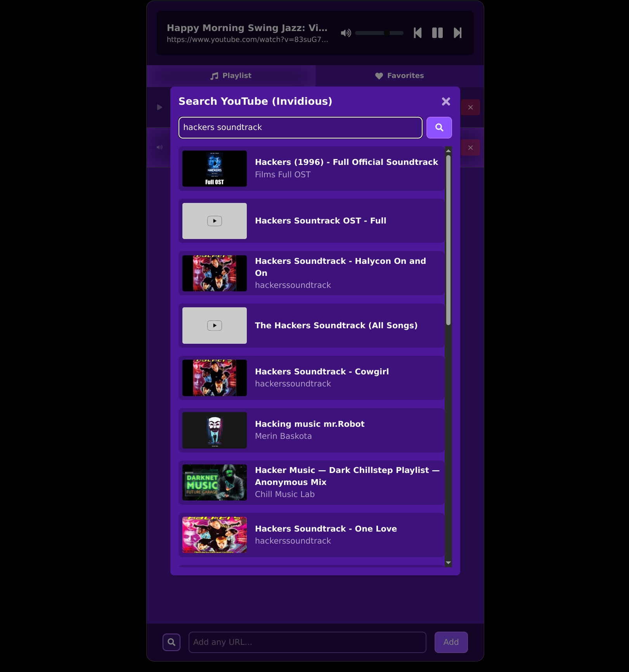Open search via bottom magnifier icon
The width and height of the screenshot is (629, 672).
pyautogui.click(x=171, y=642)
